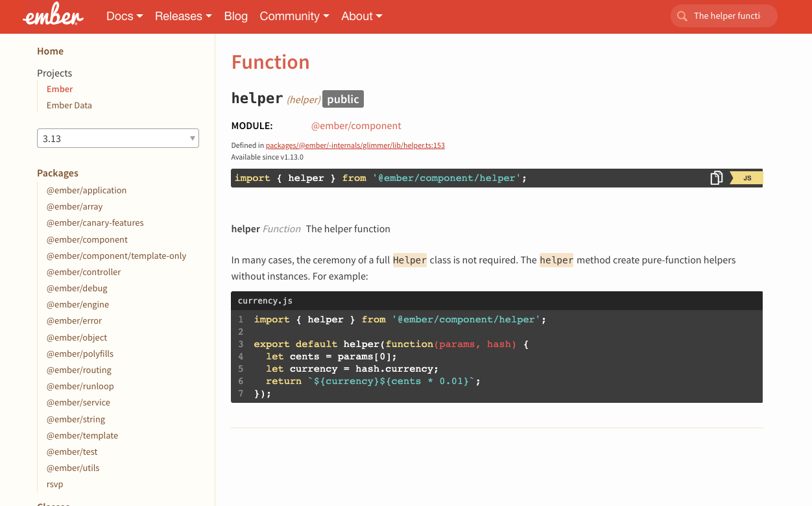Click the JS language tag on the import snippet
Viewport: 812px width, 506px height.
(746, 178)
